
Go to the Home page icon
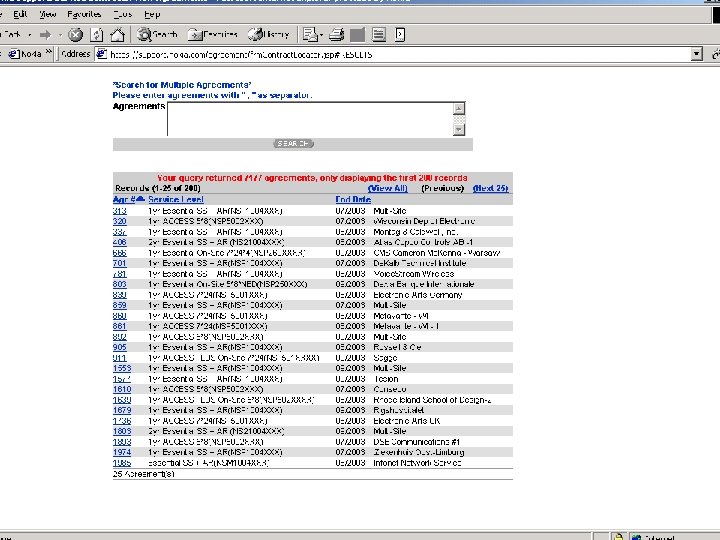pos(118,34)
